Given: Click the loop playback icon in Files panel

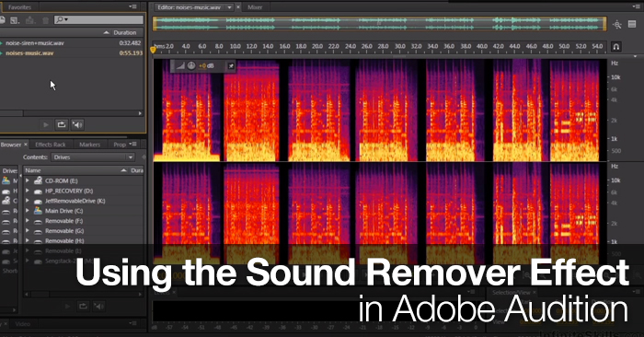Looking at the screenshot, I should pos(62,124).
